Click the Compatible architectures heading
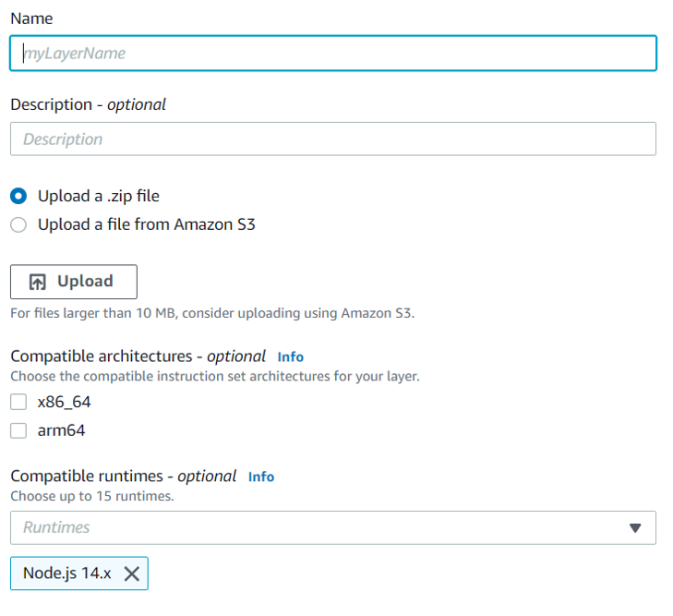The height and width of the screenshot is (616, 673). click(x=138, y=356)
